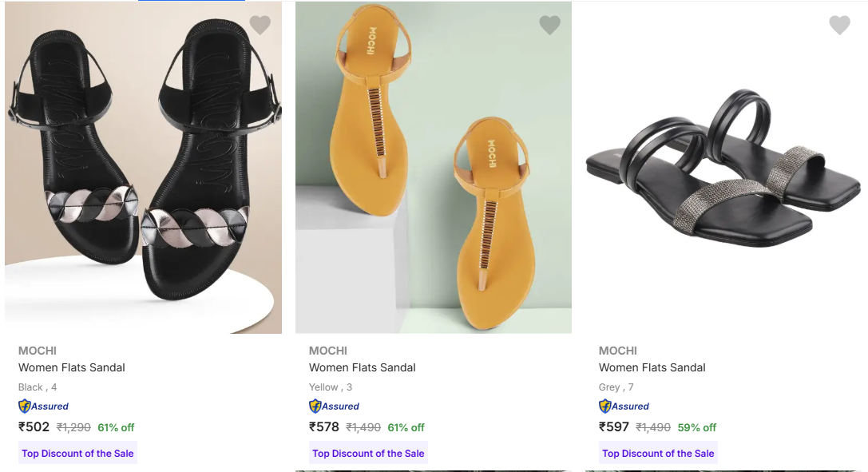Open black metallic-strap sandal product image
The image size is (868, 472).
point(144,168)
